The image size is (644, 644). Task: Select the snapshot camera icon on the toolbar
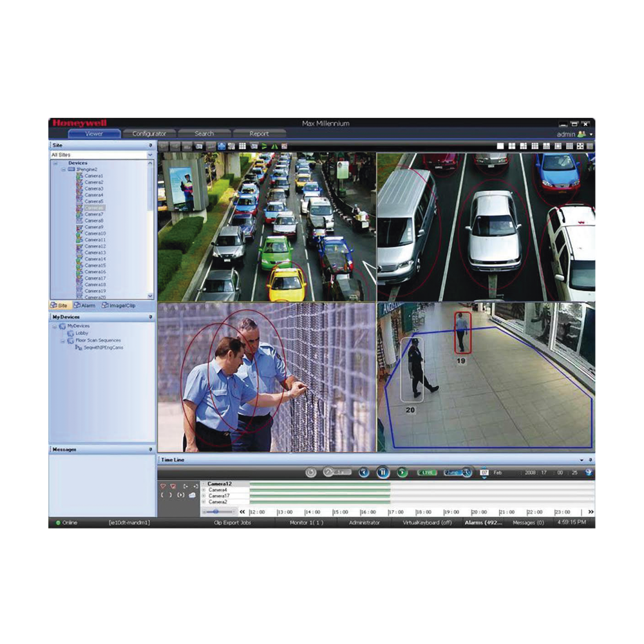199,146
